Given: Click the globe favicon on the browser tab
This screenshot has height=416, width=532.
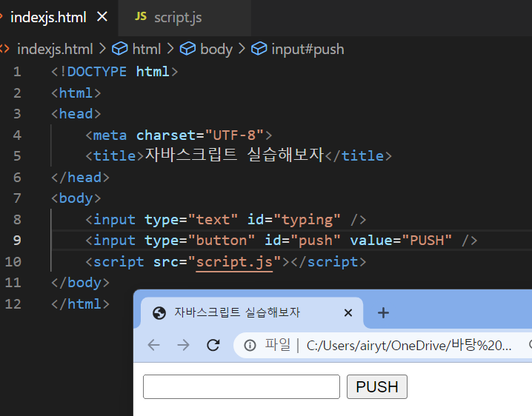Looking at the screenshot, I should 159,313.
